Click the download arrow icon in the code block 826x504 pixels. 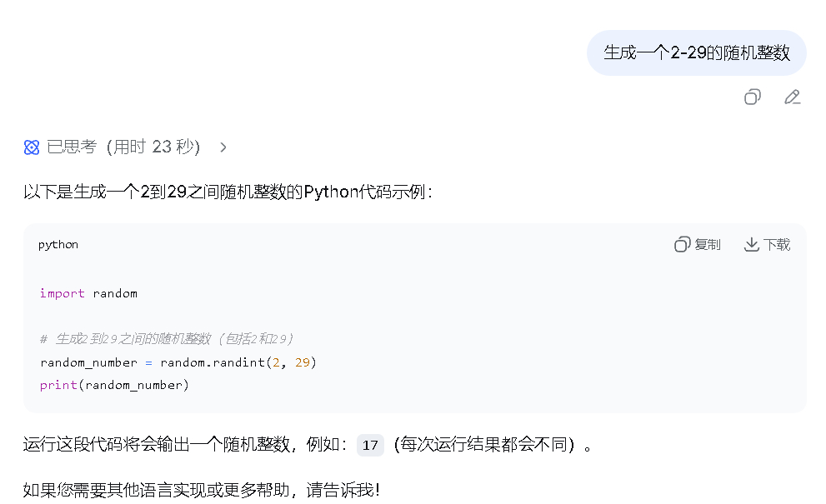click(752, 244)
